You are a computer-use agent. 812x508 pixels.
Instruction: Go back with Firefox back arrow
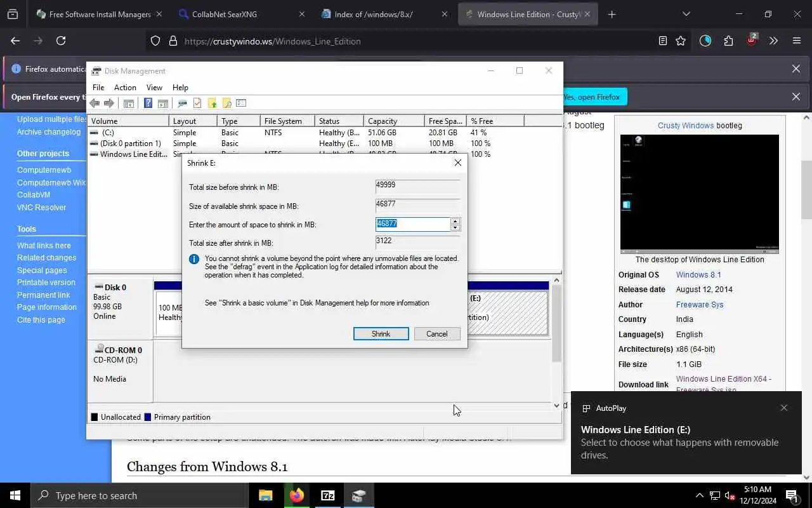coord(15,41)
